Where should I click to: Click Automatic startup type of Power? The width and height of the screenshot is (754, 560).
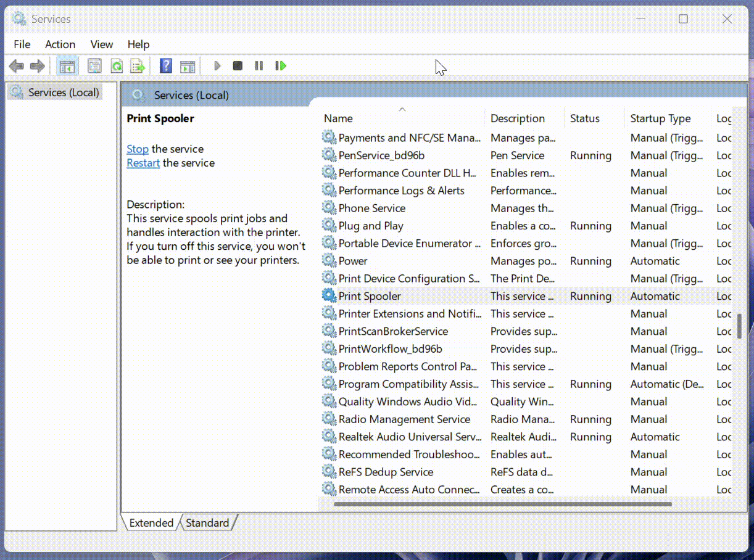(x=655, y=261)
